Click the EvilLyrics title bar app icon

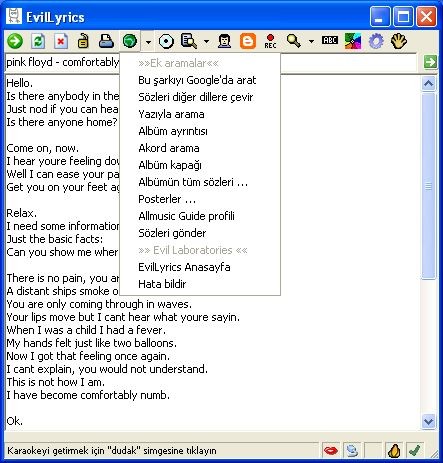tap(14, 16)
